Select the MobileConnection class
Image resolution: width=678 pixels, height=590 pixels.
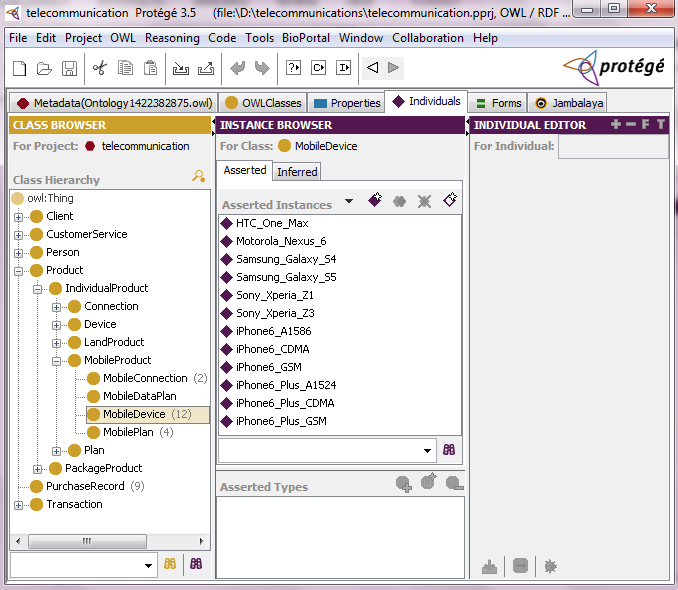pos(147,378)
